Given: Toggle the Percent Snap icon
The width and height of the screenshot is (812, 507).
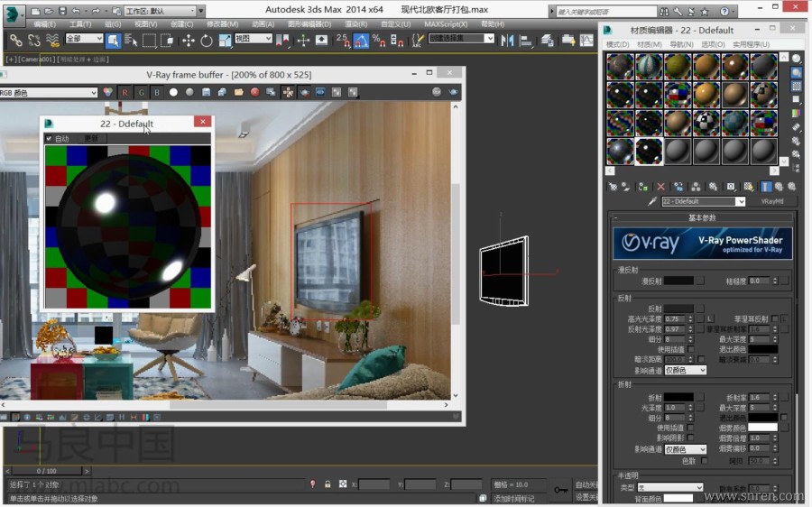Looking at the screenshot, I should tap(379, 40).
